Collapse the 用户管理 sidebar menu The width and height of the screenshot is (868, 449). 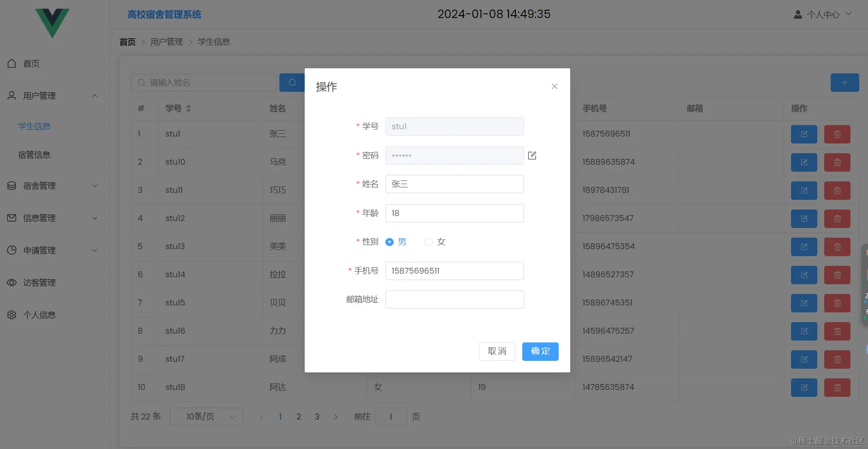point(55,96)
